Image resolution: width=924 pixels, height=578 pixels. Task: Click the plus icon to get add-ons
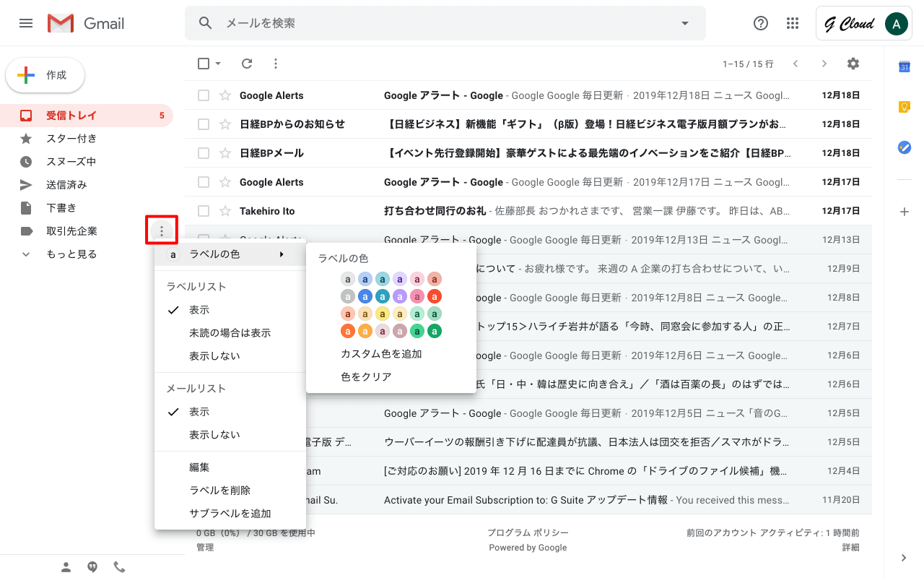point(904,212)
